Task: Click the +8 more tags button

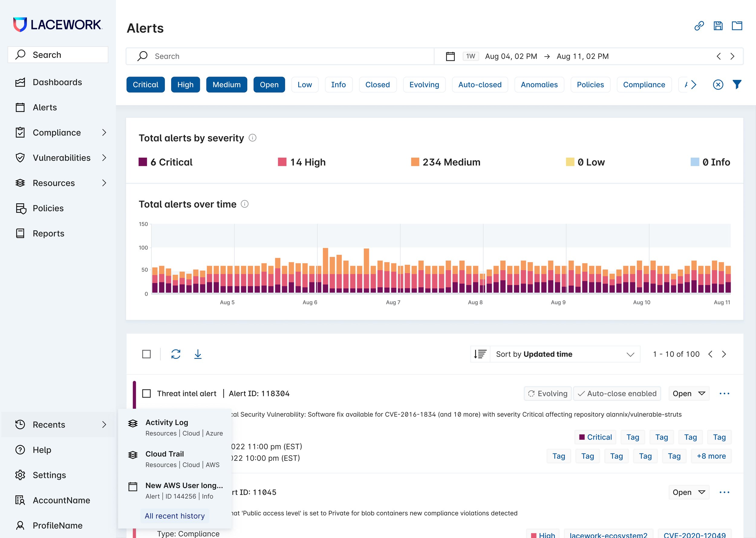Action: tap(711, 456)
